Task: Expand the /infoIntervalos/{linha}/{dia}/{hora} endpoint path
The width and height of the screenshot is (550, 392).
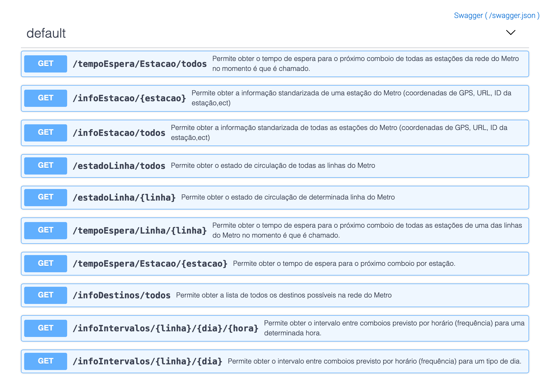Action: point(166,328)
